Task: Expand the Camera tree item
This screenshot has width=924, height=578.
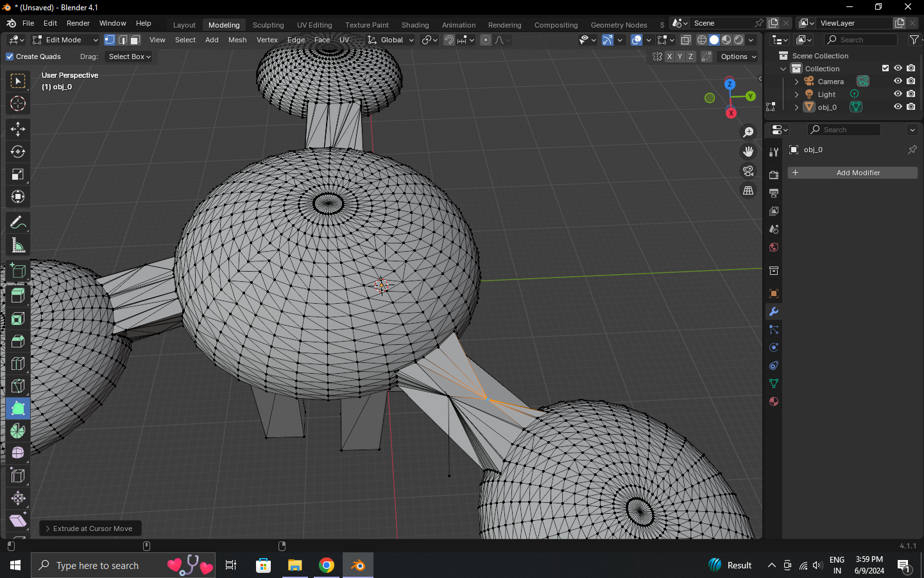Action: [x=796, y=82]
